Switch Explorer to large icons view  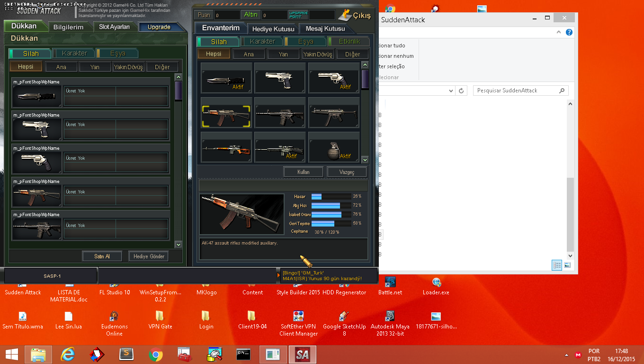[567, 265]
